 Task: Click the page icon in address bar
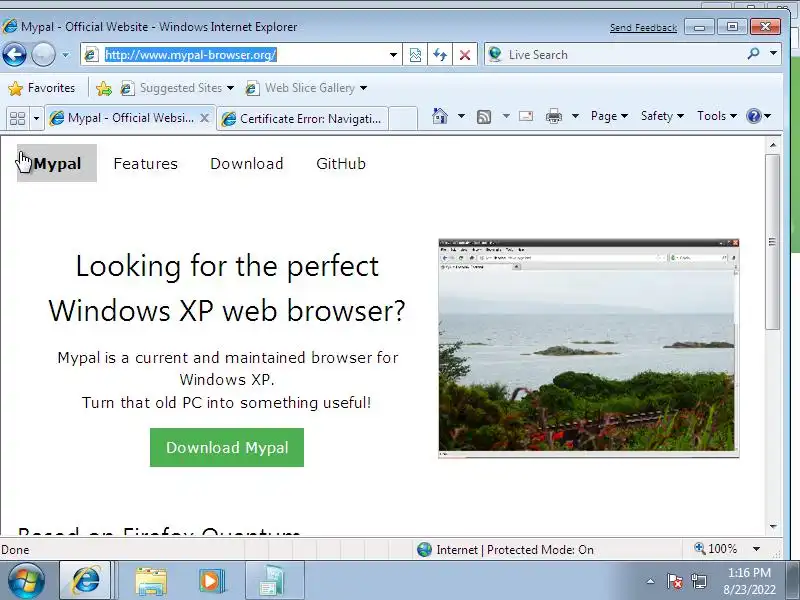91,55
